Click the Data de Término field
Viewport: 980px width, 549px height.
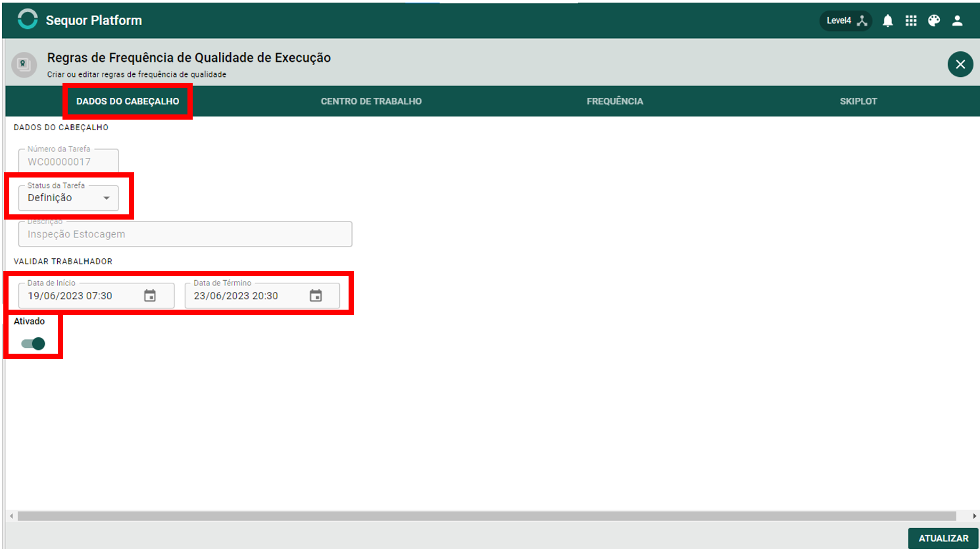pyautogui.click(x=262, y=296)
